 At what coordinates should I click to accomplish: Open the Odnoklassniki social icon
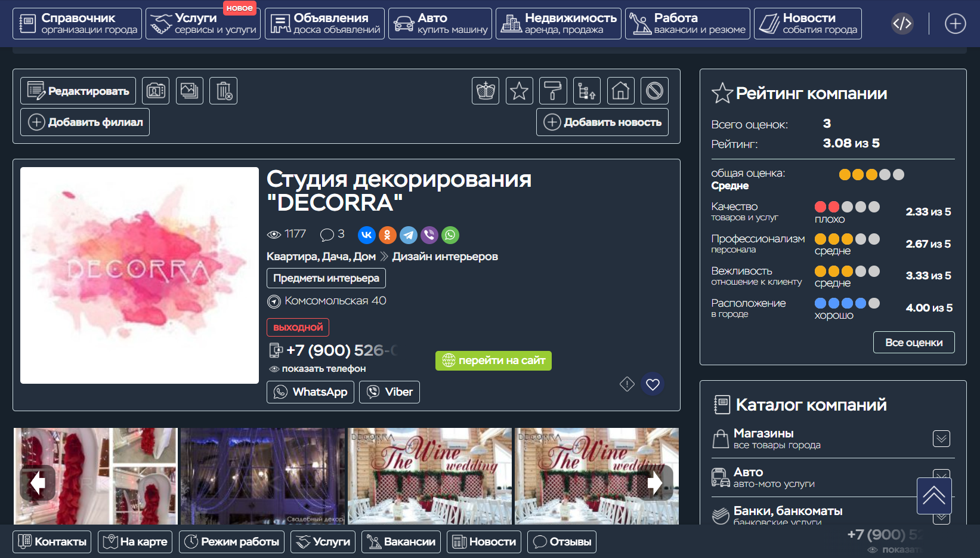coord(387,235)
